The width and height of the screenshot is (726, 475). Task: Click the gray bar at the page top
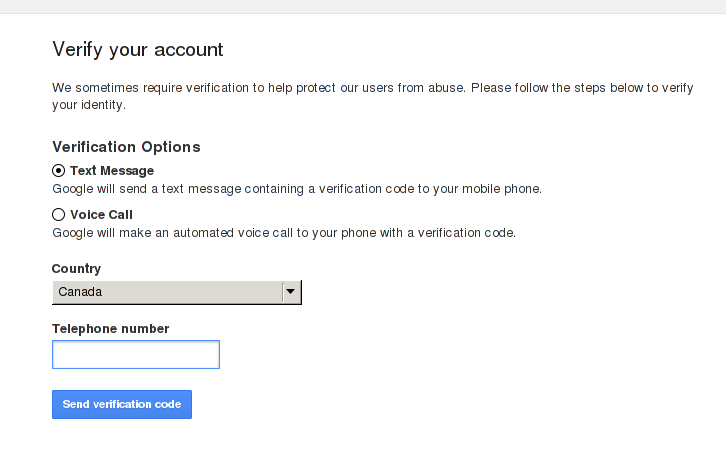363,6
